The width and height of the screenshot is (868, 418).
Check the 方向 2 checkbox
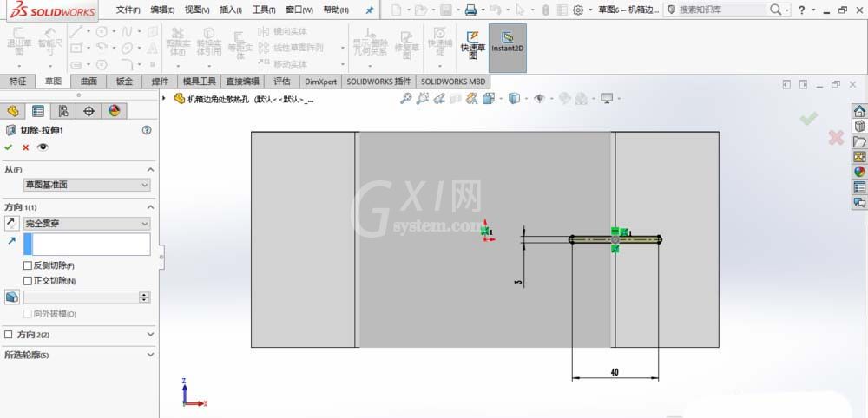coord(9,335)
